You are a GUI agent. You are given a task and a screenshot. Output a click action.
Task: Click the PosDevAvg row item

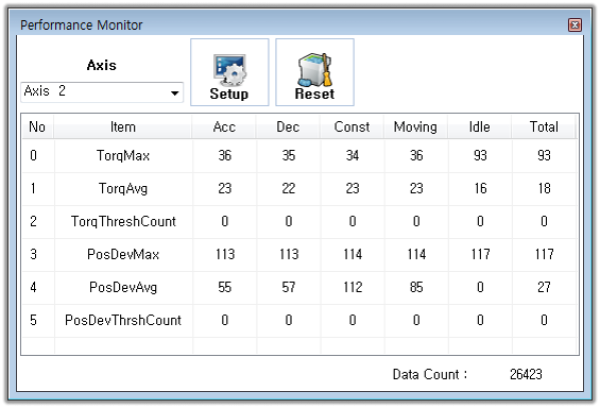click(x=123, y=288)
